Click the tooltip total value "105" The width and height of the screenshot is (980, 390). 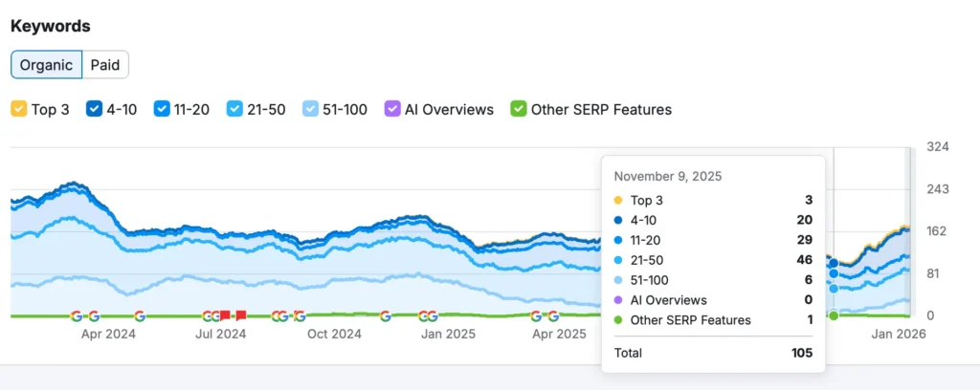coord(801,353)
